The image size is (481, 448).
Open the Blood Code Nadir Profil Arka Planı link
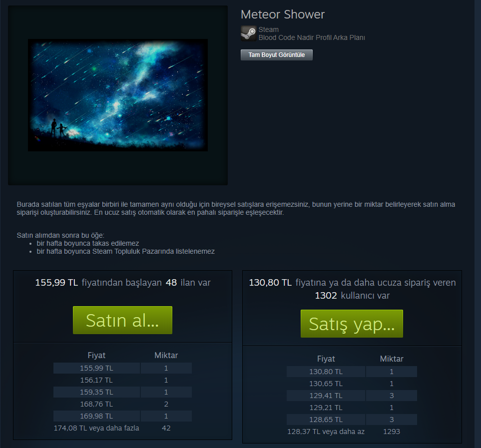[312, 38]
